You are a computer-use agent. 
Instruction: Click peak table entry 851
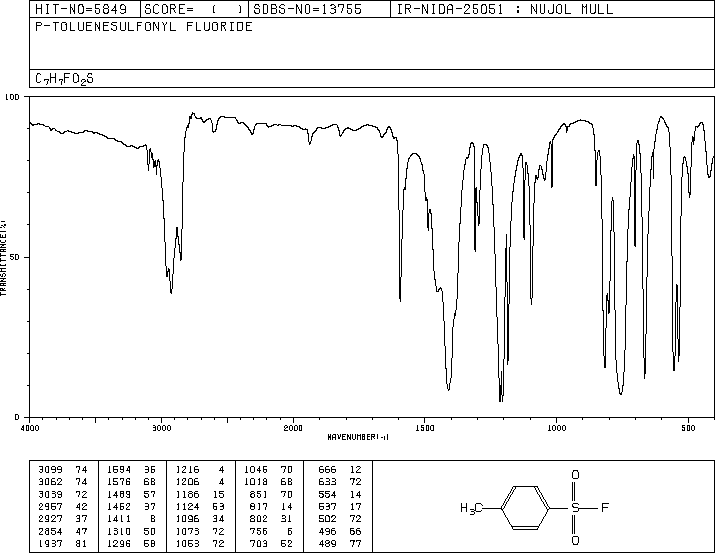tap(259, 494)
